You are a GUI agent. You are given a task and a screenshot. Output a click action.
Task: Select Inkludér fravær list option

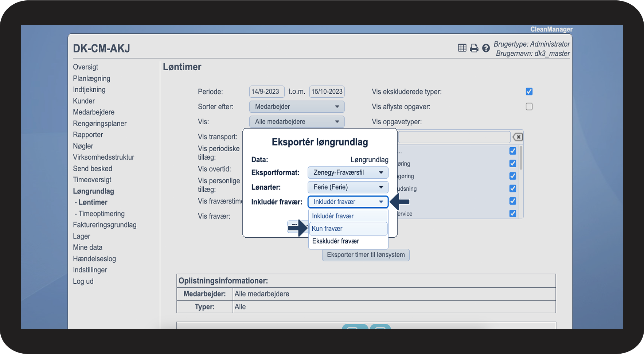348,216
